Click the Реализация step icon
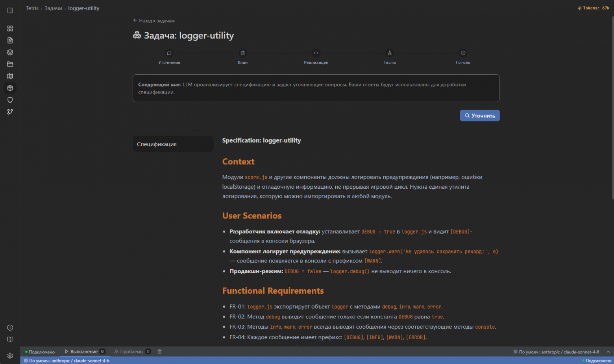614x364 pixels. pos(316,53)
